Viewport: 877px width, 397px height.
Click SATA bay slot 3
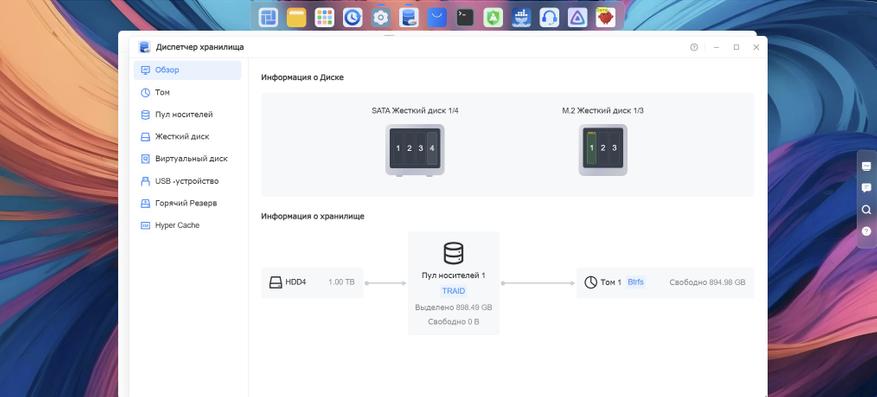420,149
